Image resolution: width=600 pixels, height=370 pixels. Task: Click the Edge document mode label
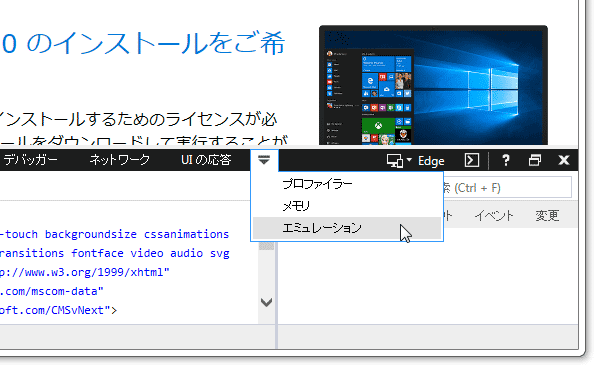[431, 161]
